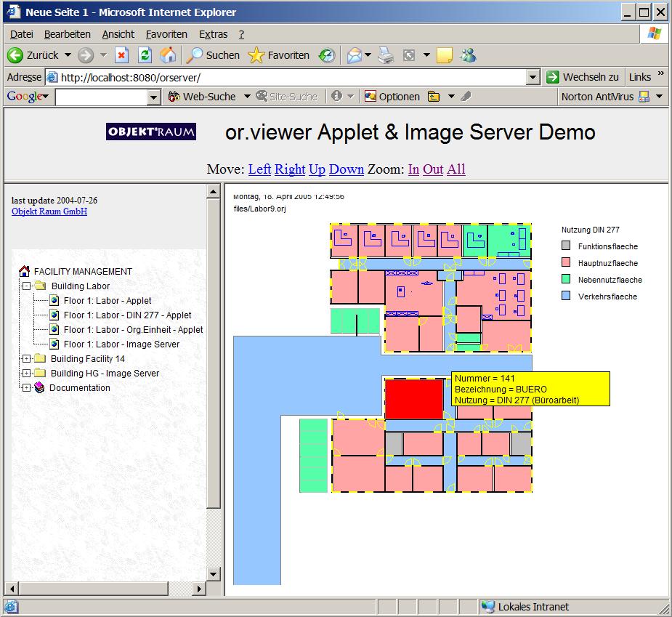Viewport: 672px width, 617px height.
Task: Click the Refresh page icon
Action: 145,55
